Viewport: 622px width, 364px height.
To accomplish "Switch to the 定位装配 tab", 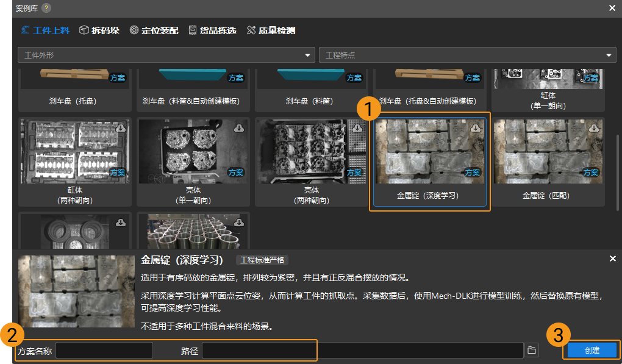I will point(154,30).
